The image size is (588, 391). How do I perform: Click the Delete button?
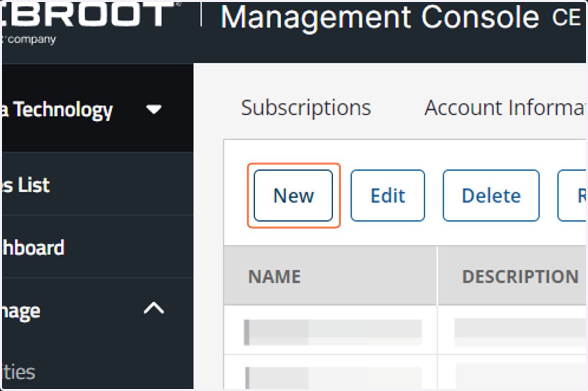[x=491, y=196]
